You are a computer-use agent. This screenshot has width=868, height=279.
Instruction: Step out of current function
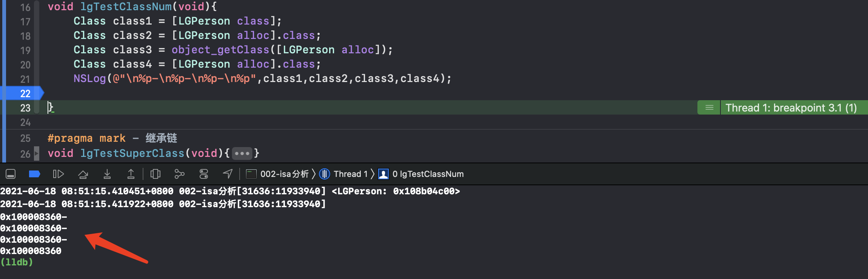point(131,174)
